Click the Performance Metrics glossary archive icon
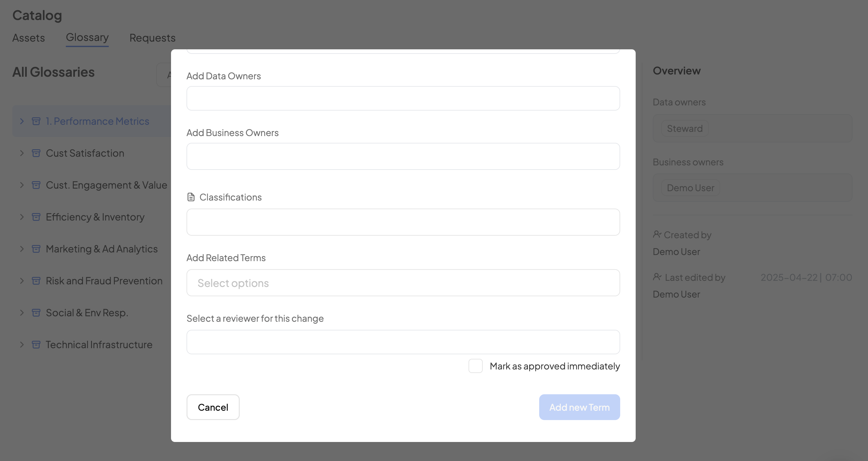The image size is (868, 461). click(x=36, y=121)
